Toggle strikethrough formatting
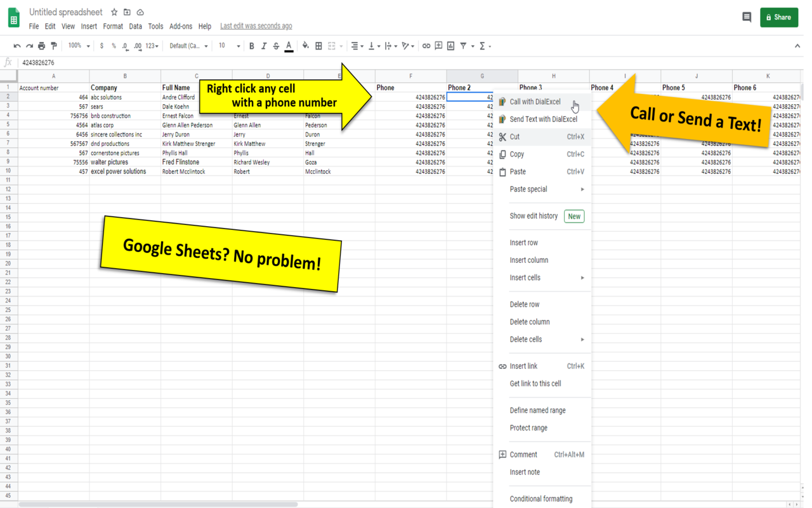This screenshot has height=508, width=812. tap(276, 46)
